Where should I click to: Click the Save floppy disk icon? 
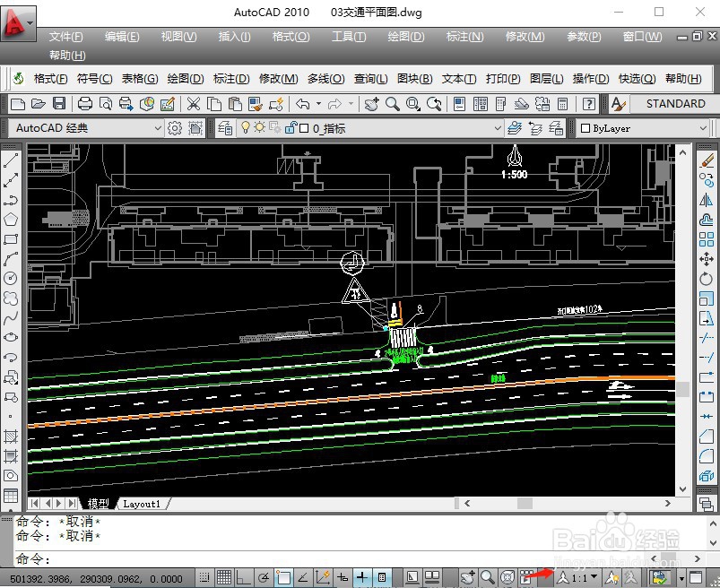[x=59, y=104]
